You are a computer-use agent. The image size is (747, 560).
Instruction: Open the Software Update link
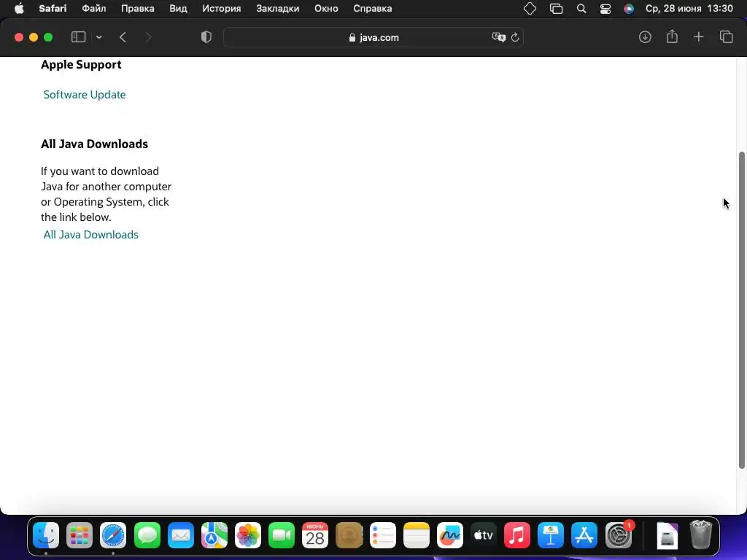(x=85, y=94)
